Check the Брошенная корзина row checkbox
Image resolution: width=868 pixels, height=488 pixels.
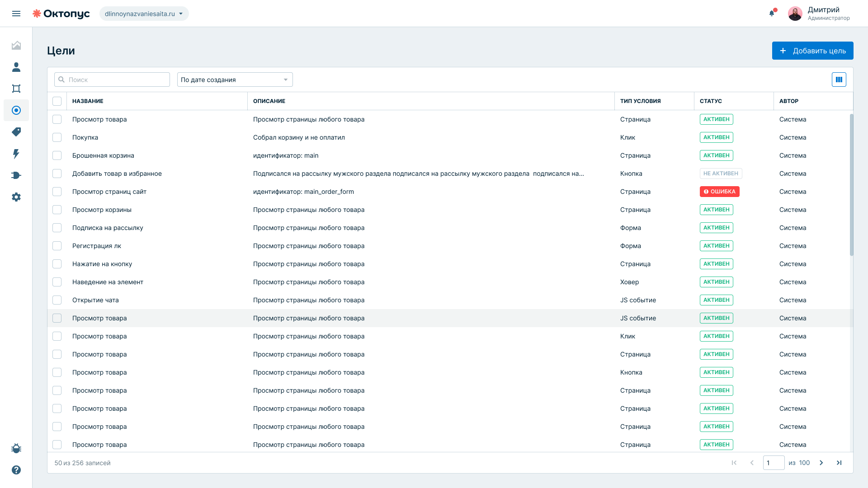pos(57,155)
